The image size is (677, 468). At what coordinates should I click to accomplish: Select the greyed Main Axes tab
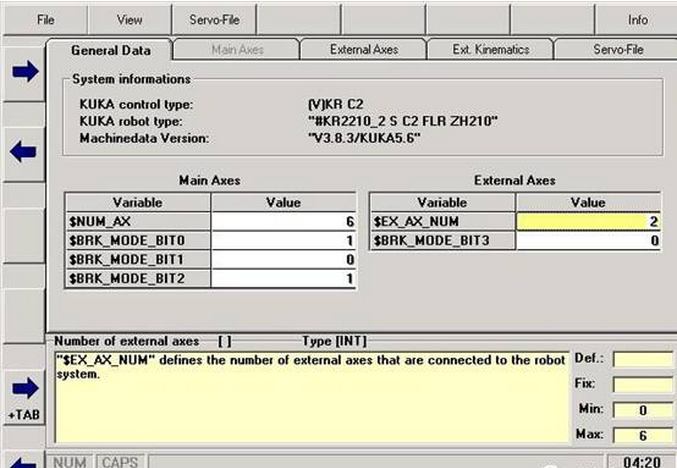237,50
